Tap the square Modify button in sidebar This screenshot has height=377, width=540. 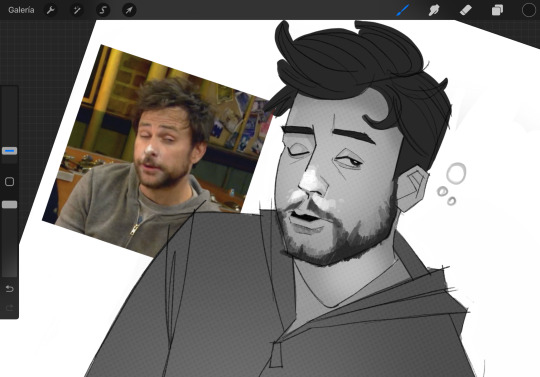(9, 181)
